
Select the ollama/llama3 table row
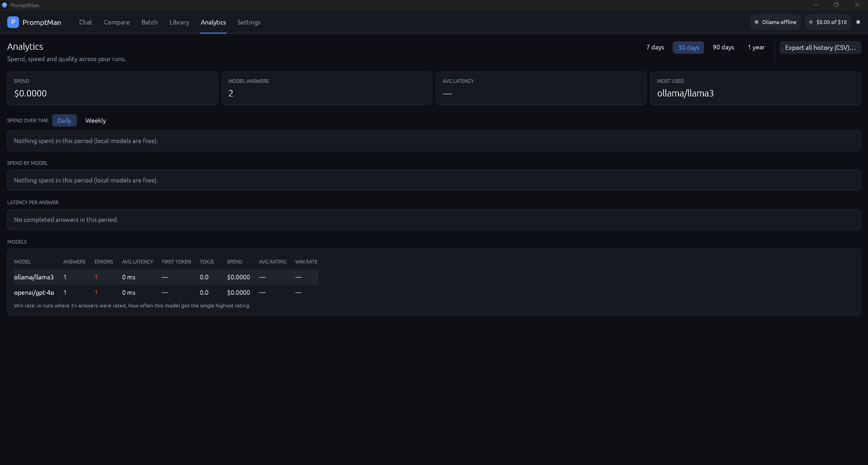166,277
